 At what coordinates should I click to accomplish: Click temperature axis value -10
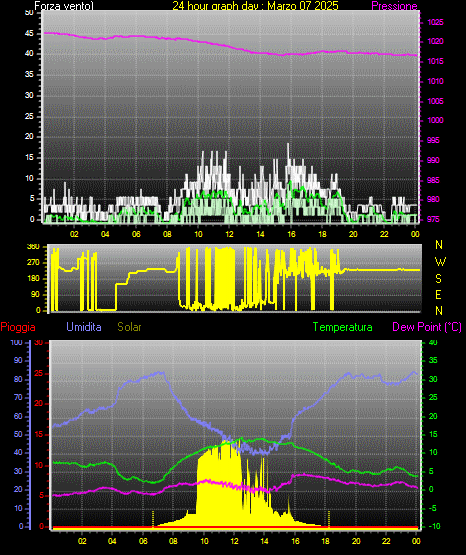coord(435,526)
